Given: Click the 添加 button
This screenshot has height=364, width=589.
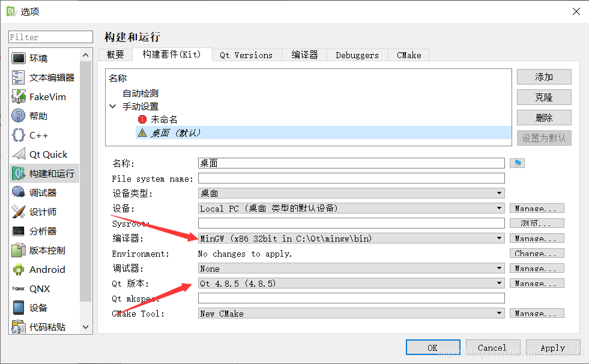Looking at the screenshot, I should [x=544, y=77].
